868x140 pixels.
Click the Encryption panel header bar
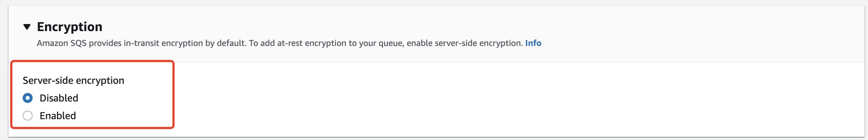click(436, 34)
